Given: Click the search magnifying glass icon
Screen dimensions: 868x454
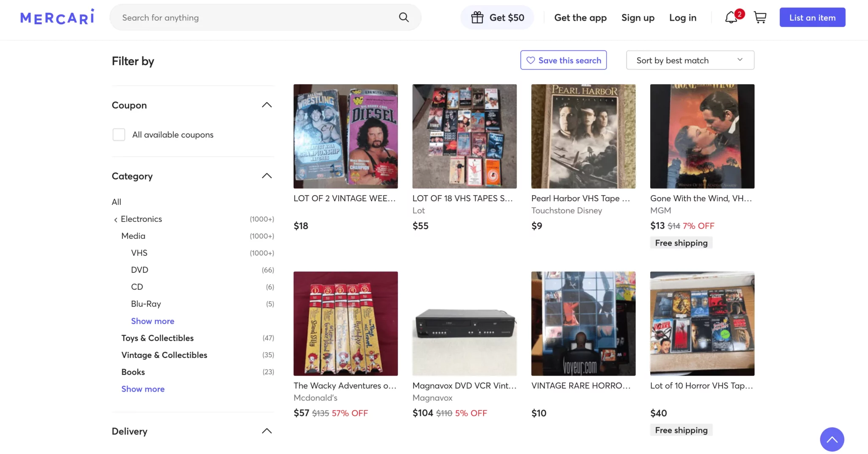Looking at the screenshot, I should [404, 17].
